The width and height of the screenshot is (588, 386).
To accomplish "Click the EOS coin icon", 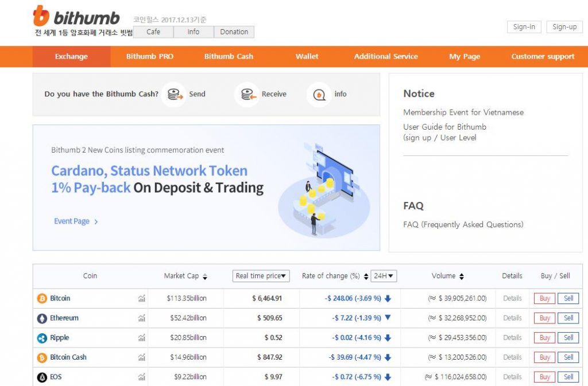I will [41, 377].
